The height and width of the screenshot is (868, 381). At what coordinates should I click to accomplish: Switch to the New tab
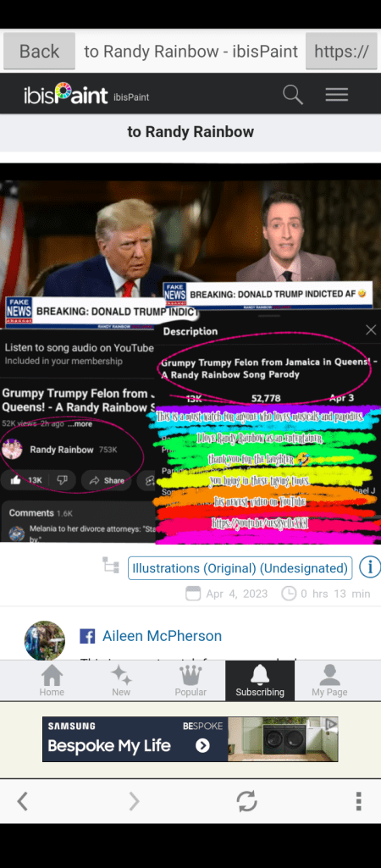(121, 680)
